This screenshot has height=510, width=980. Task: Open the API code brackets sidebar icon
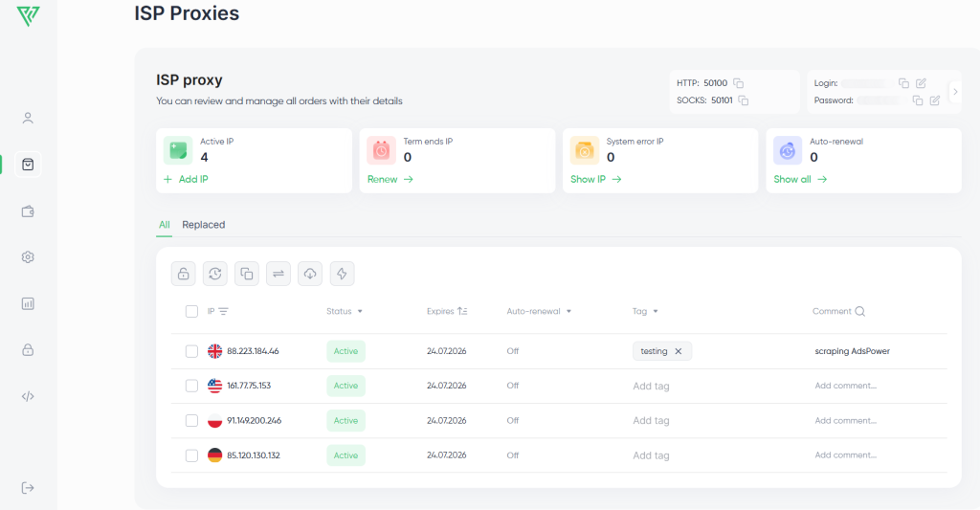point(28,396)
